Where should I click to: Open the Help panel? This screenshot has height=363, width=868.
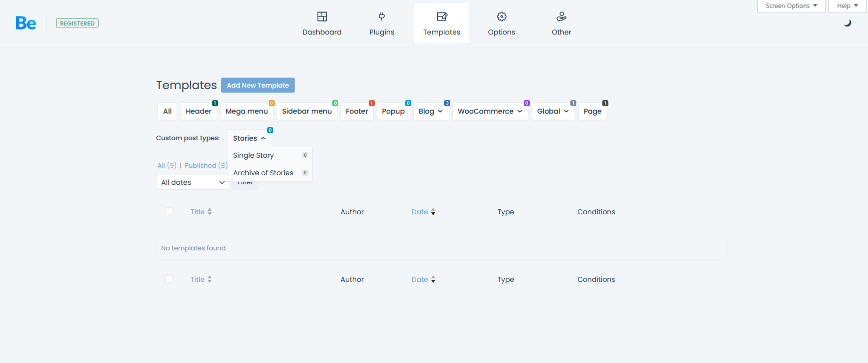847,6
